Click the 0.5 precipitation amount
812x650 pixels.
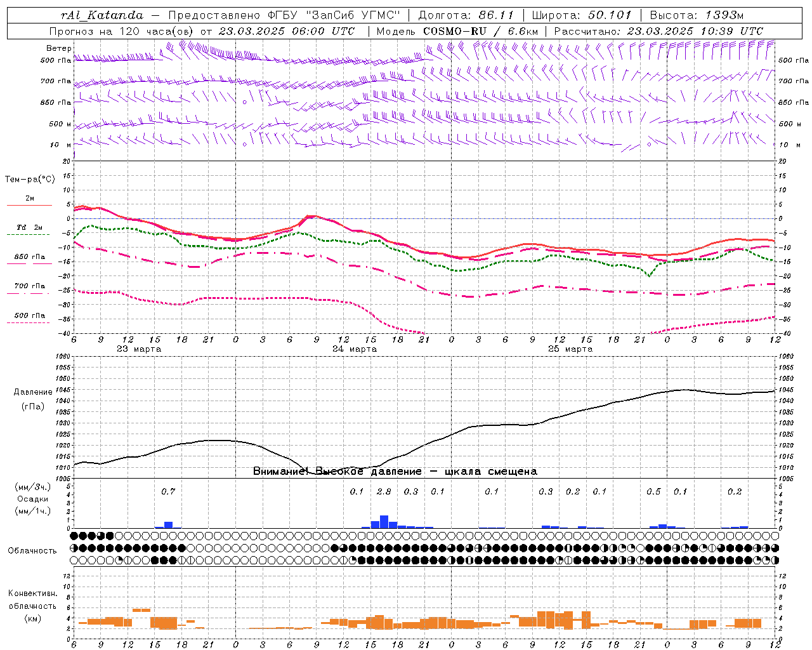[x=653, y=491]
